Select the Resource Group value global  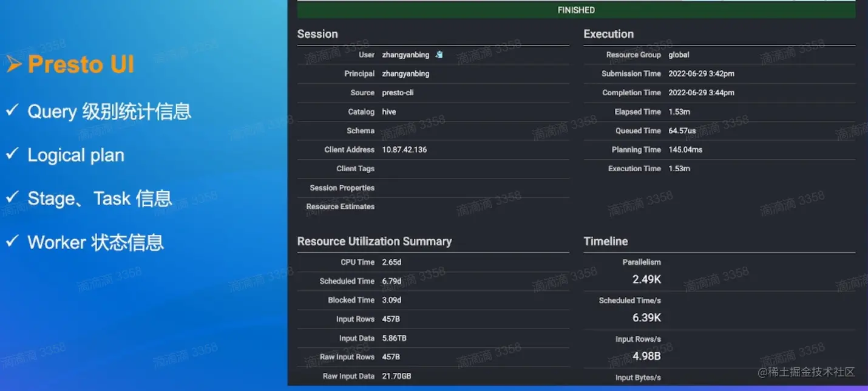679,55
